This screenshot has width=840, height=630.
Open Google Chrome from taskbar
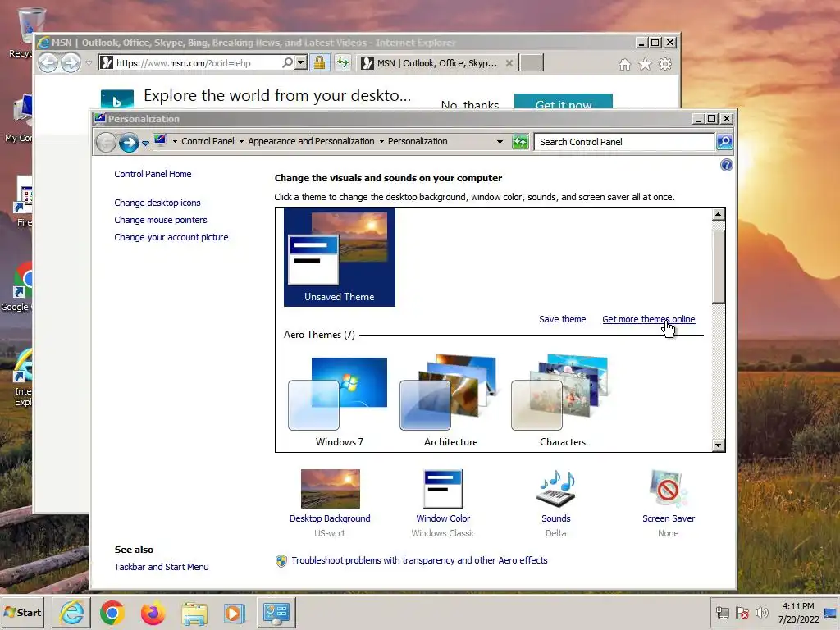point(112,613)
